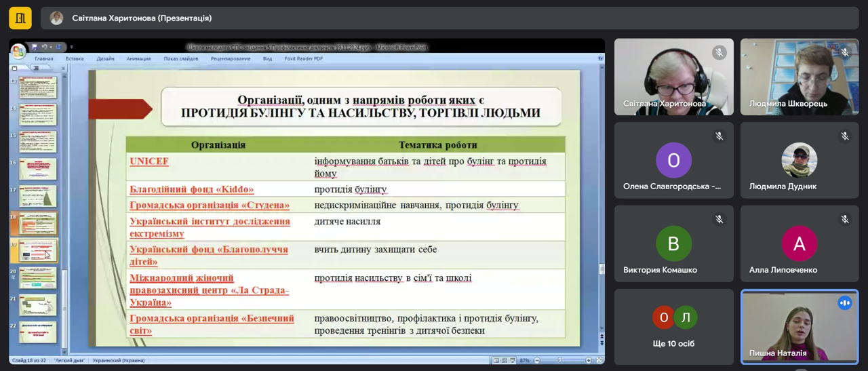Select slide 19 thumbnail
Screen dimensions: 868x371
point(38,250)
